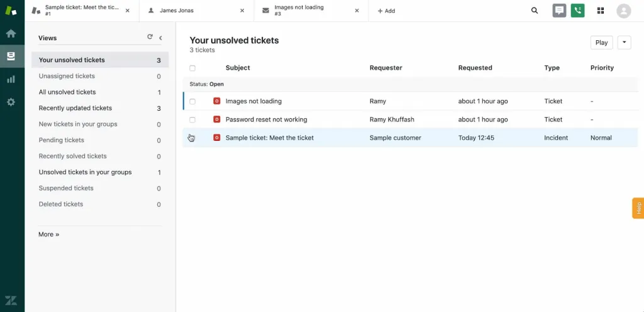Select Unassigned tickets view
This screenshot has width=644, height=312.
click(100, 76)
